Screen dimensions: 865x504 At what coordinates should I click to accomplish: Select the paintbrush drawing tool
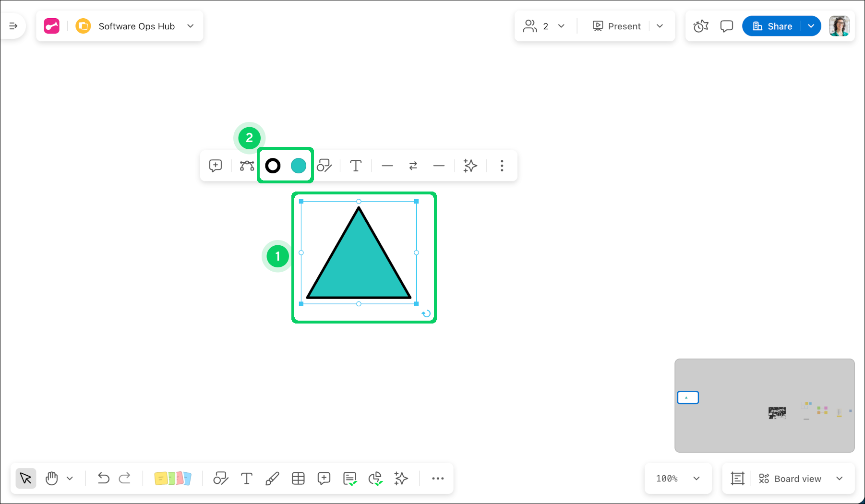pyautogui.click(x=272, y=478)
